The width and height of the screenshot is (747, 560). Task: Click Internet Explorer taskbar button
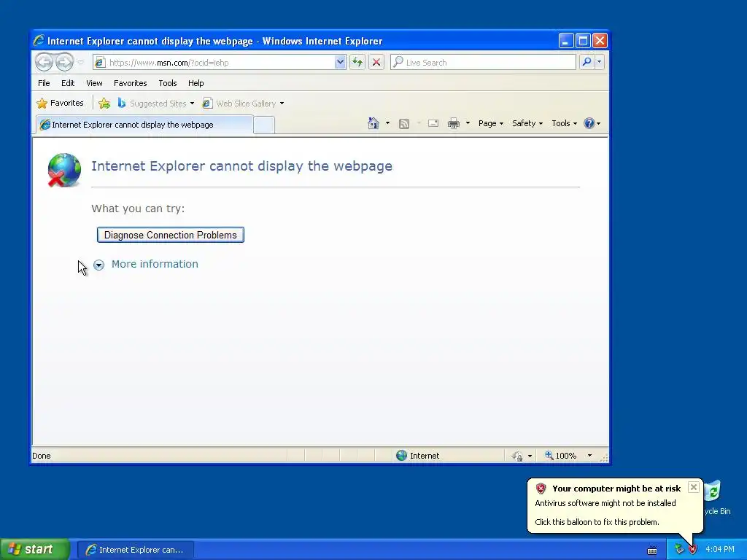pos(136,550)
